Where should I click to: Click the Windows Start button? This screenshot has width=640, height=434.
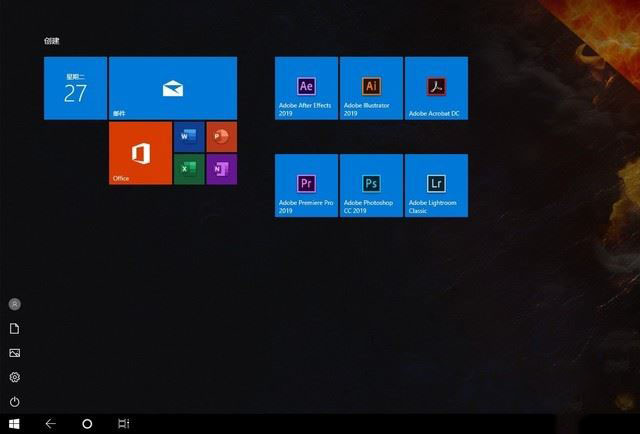pos(14,424)
